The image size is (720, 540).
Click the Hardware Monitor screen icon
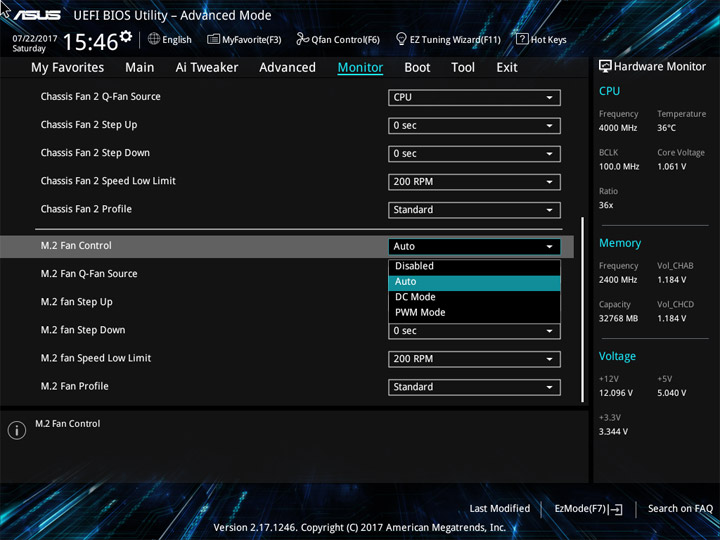pos(605,67)
